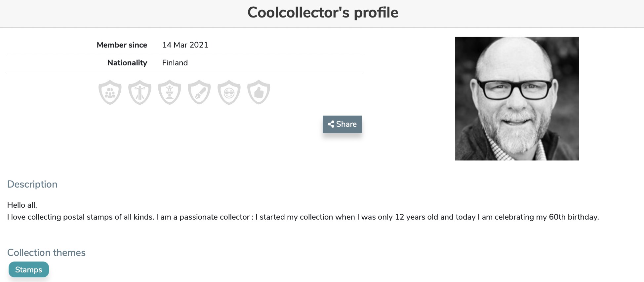Click the fountain pen shield badge
This screenshot has height=282, width=644.
coord(199,92)
